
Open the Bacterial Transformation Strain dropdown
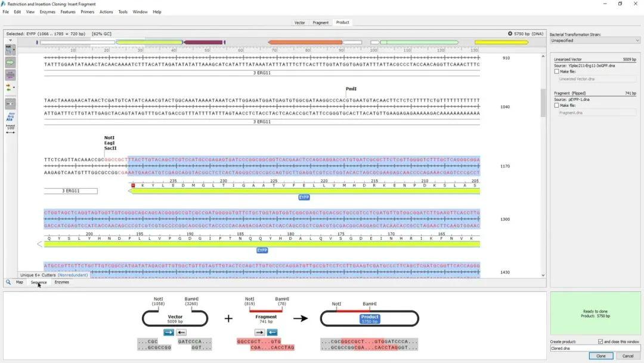[595, 40]
